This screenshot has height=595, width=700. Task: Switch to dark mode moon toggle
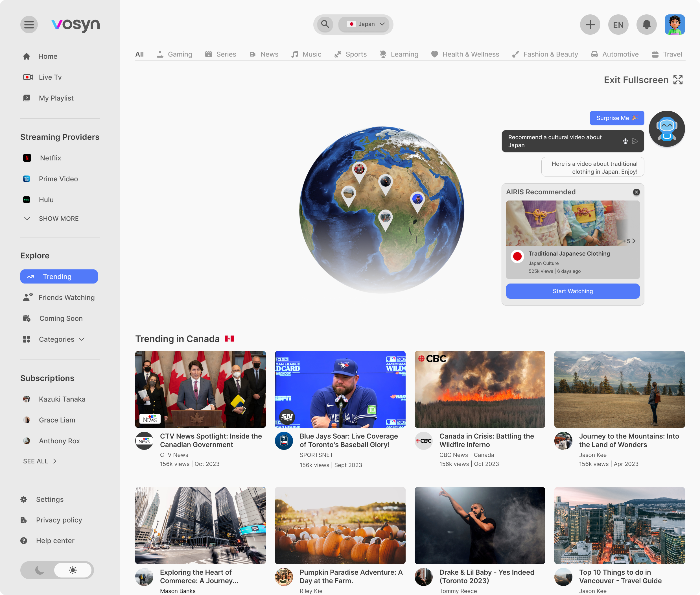pos(40,570)
